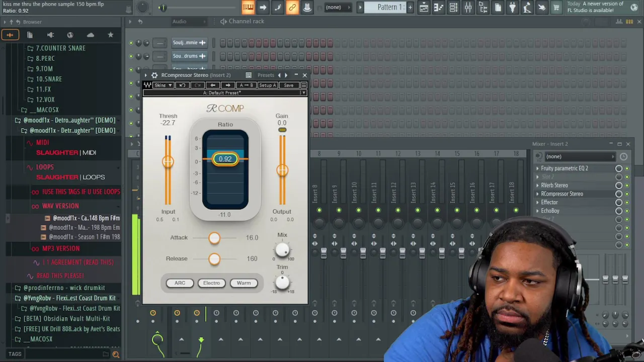Click the Waves logo icon in plugin toolbar
The height and width of the screenshot is (362, 644).
[147, 85]
